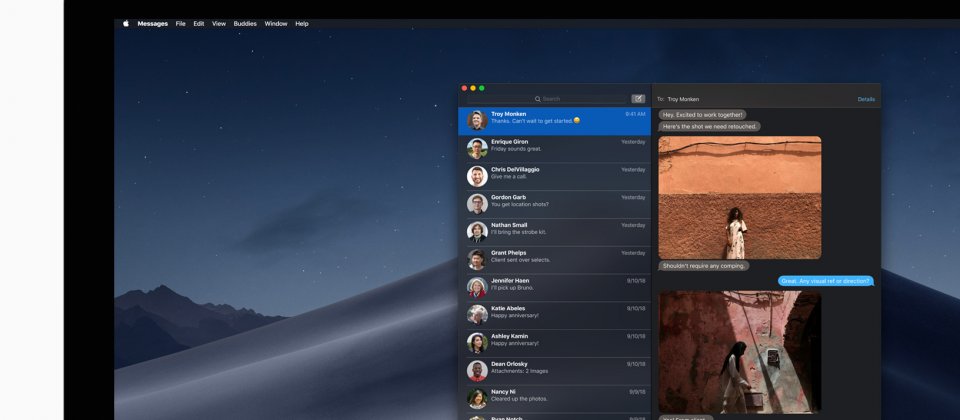Click the green zoom window button
The width and height of the screenshot is (960, 420).
pos(482,88)
